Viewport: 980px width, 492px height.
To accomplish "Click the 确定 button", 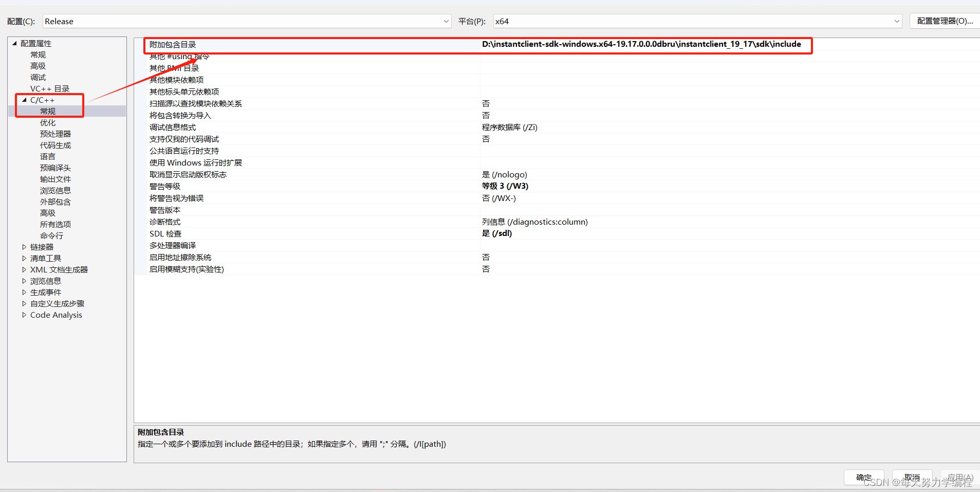I will (863, 477).
